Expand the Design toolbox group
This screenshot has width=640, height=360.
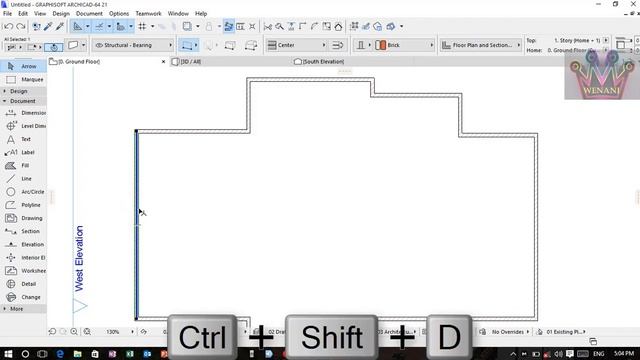23,91
